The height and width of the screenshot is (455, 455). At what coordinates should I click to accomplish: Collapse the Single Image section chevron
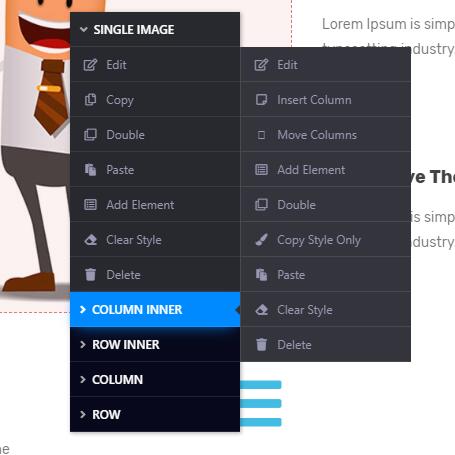pos(84,29)
